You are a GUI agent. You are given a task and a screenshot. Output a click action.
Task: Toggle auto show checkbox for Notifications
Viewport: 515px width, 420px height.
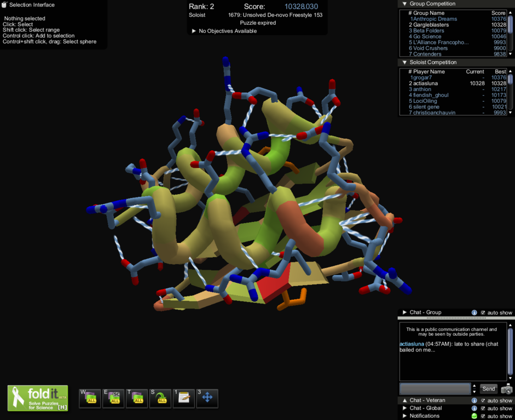(x=483, y=416)
